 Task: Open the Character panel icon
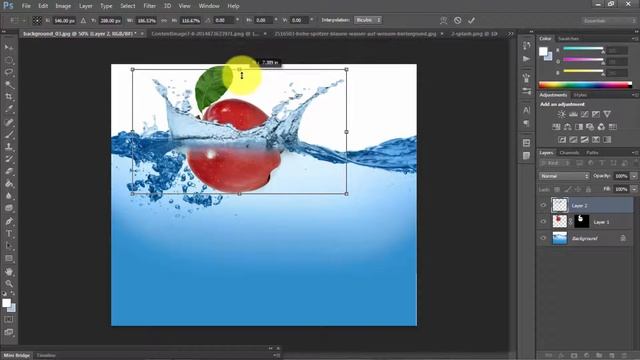tap(527, 110)
